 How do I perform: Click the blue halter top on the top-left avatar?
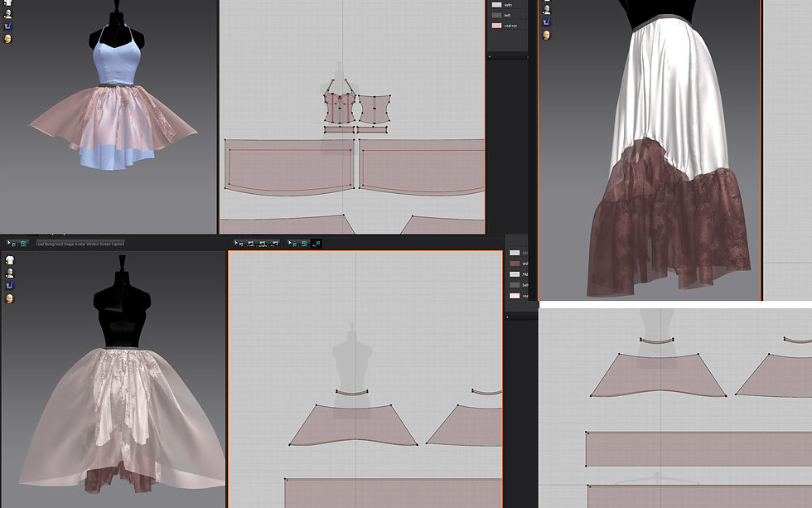(115, 65)
